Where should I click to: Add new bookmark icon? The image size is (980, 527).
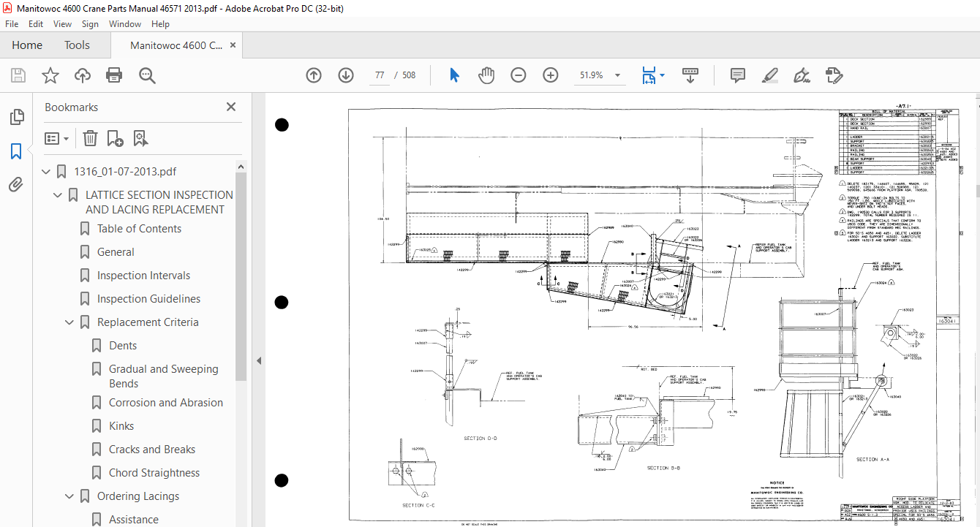tap(115, 138)
